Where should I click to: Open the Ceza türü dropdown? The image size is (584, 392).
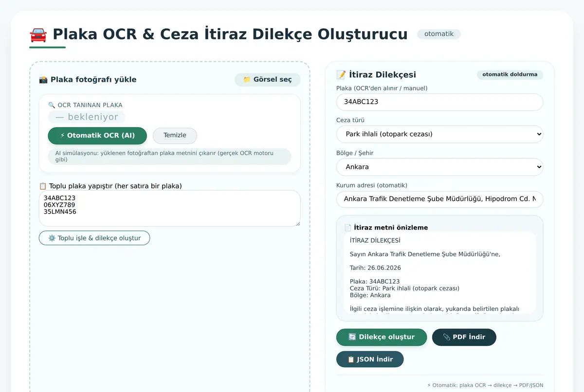click(439, 134)
